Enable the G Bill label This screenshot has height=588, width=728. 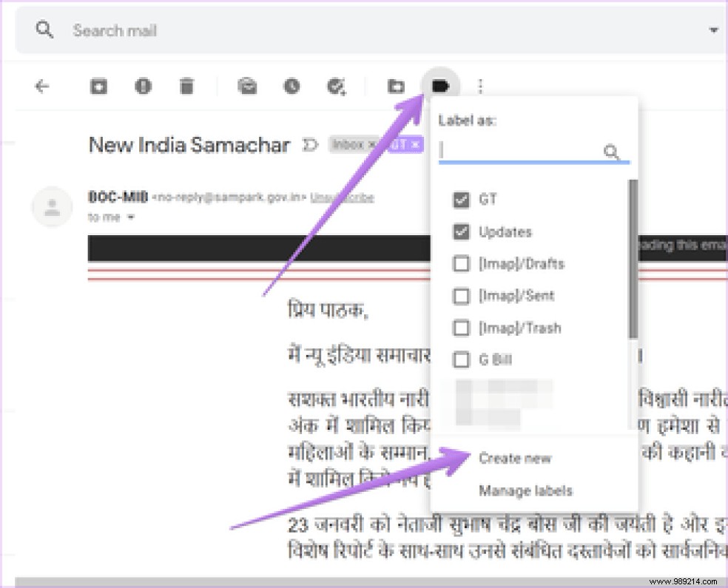click(462, 359)
